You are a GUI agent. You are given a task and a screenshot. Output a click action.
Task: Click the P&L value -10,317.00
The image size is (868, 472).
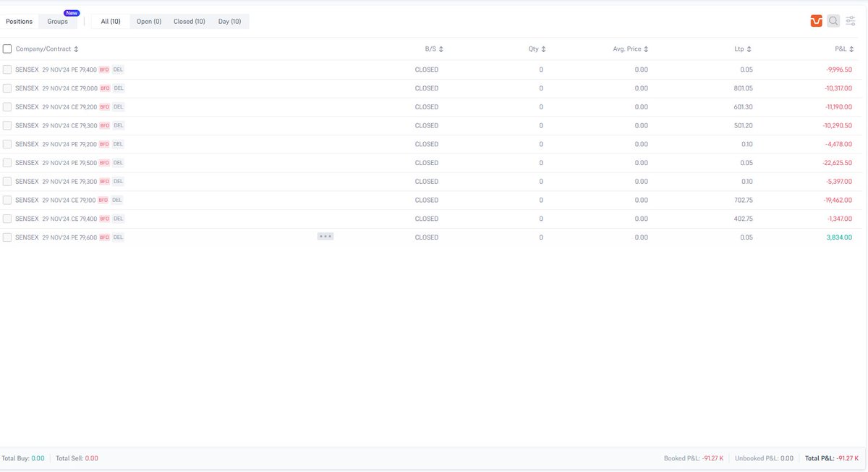[x=838, y=88]
